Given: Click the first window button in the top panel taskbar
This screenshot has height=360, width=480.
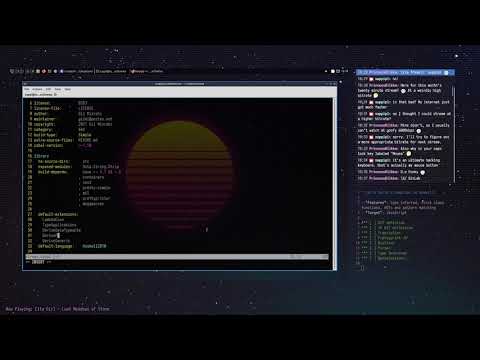Looking at the screenshot, I should point(77,71).
